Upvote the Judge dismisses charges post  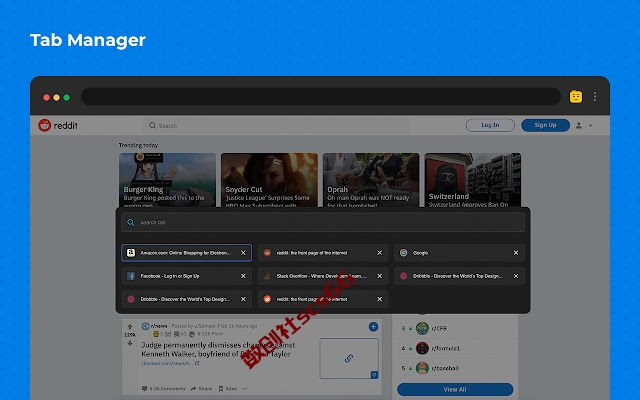[x=130, y=327]
